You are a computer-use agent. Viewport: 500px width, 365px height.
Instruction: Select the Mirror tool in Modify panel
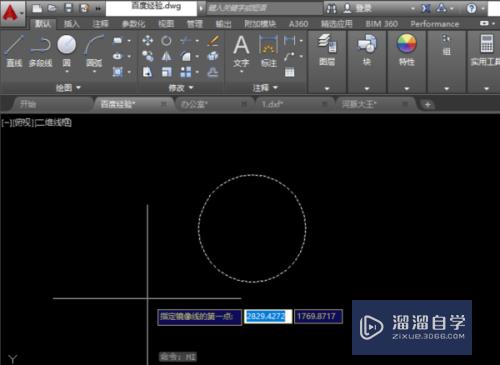[x=166, y=56]
